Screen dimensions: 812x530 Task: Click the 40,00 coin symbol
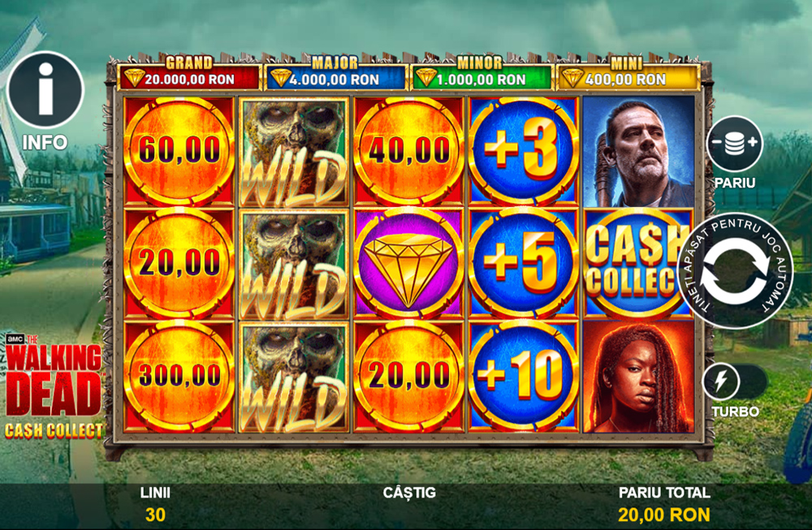pyautogui.click(x=408, y=151)
